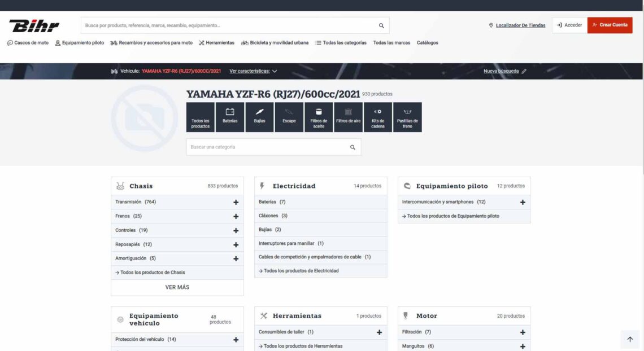Viewport: 644px width, 351px height.
Task: Open the Todas las categorías menu
Action: pyautogui.click(x=341, y=43)
